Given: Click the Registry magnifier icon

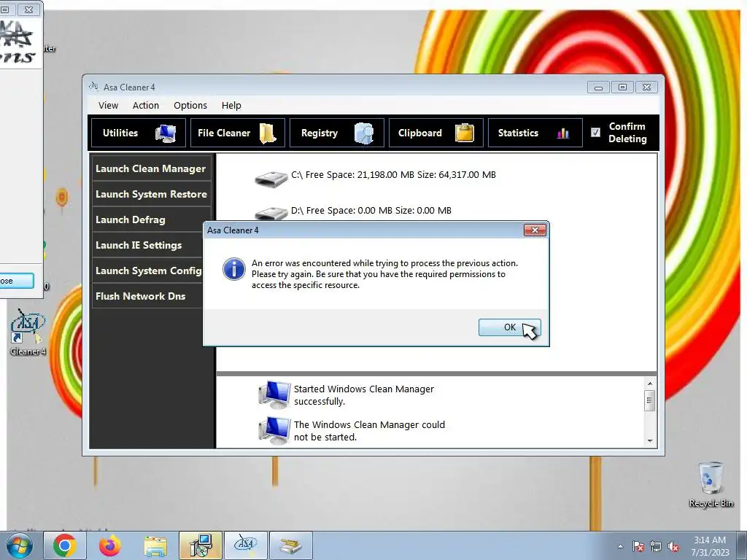Looking at the screenshot, I should point(363,133).
